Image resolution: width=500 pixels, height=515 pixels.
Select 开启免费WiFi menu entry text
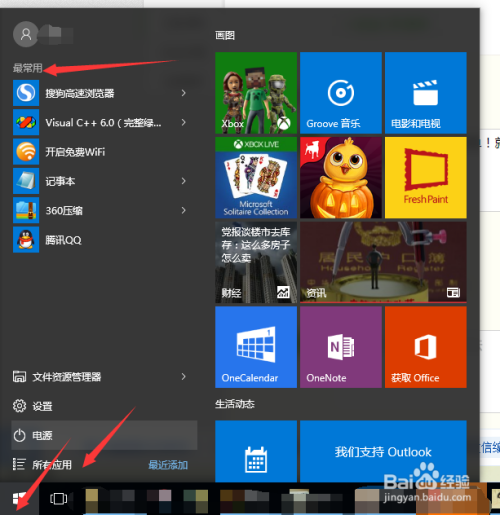[75, 152]
